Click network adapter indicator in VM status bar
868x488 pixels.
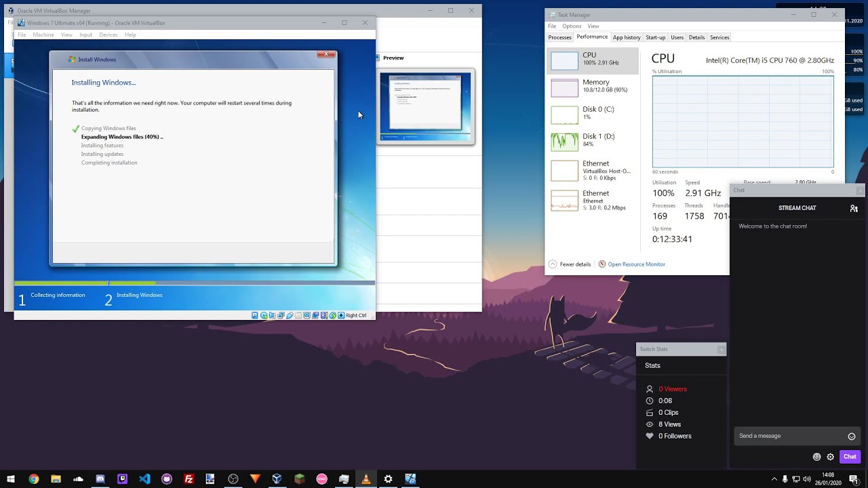tap(281, 315)
